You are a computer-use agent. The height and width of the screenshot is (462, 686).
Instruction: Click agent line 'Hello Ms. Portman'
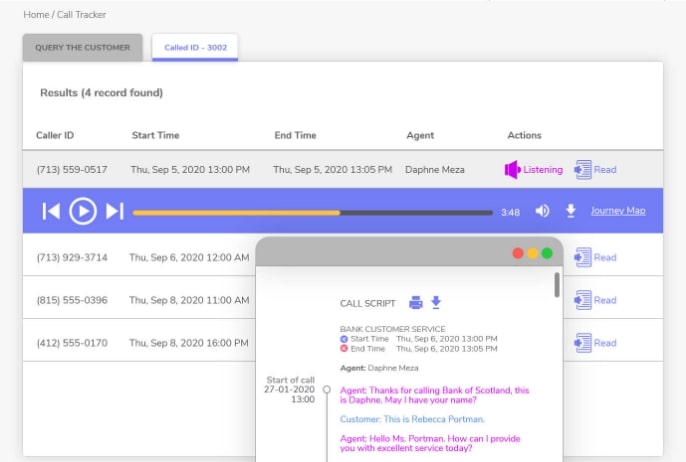(x=430, y=443)
